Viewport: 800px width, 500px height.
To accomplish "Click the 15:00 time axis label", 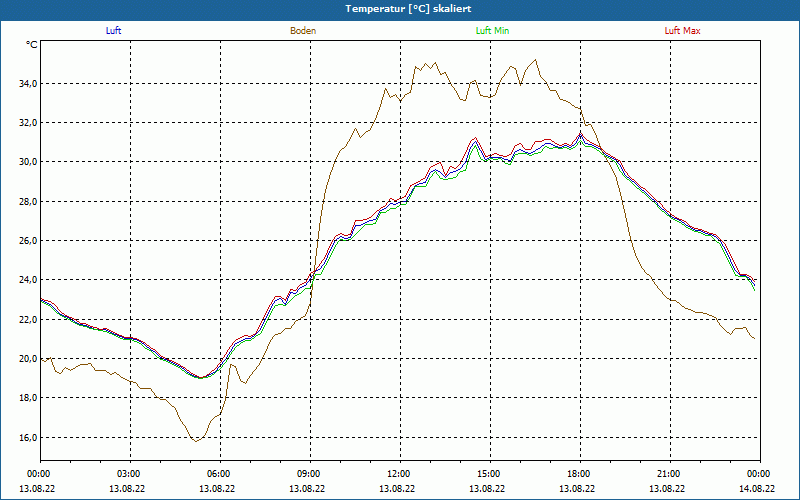I will click(x=490, y=474).
